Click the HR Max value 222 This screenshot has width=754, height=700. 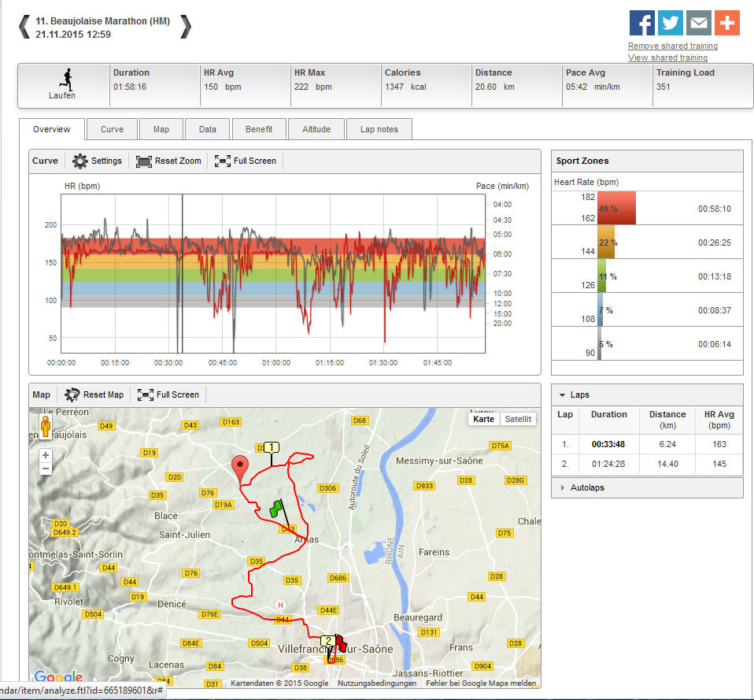(301, 87)
